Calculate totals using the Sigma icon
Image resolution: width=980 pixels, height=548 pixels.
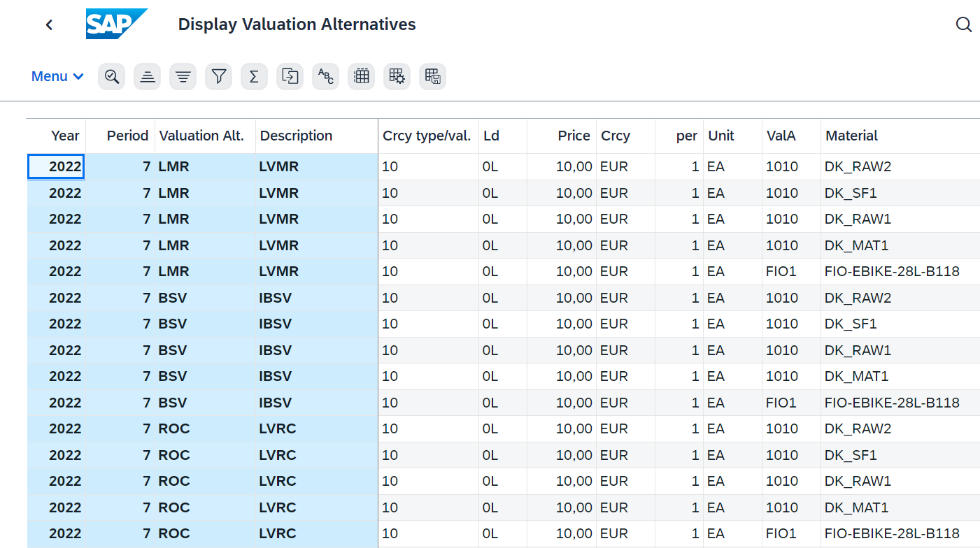click(254, 76)
